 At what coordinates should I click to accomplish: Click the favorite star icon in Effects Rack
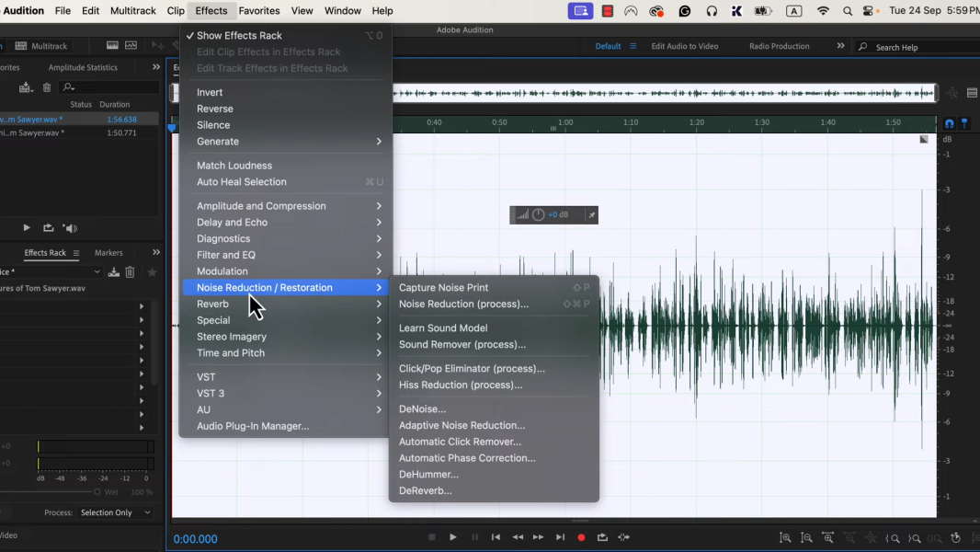tap(152, 272)
